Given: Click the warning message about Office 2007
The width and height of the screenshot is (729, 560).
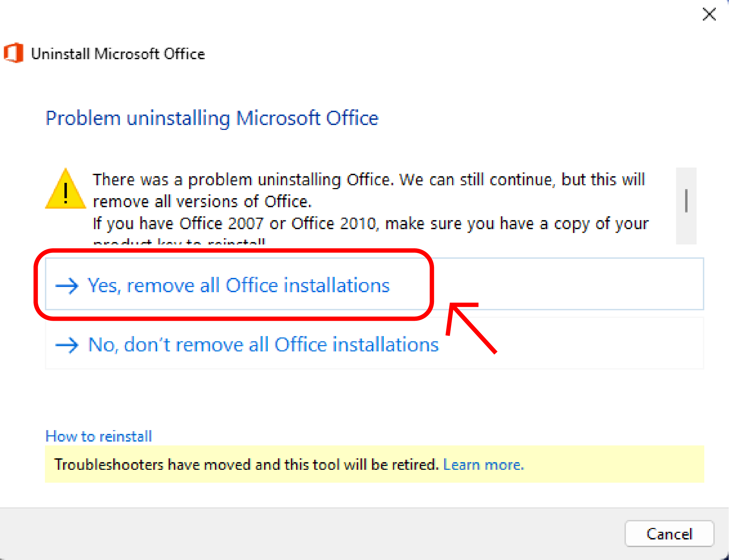Looking at the screenshot, I should (371, 223).
